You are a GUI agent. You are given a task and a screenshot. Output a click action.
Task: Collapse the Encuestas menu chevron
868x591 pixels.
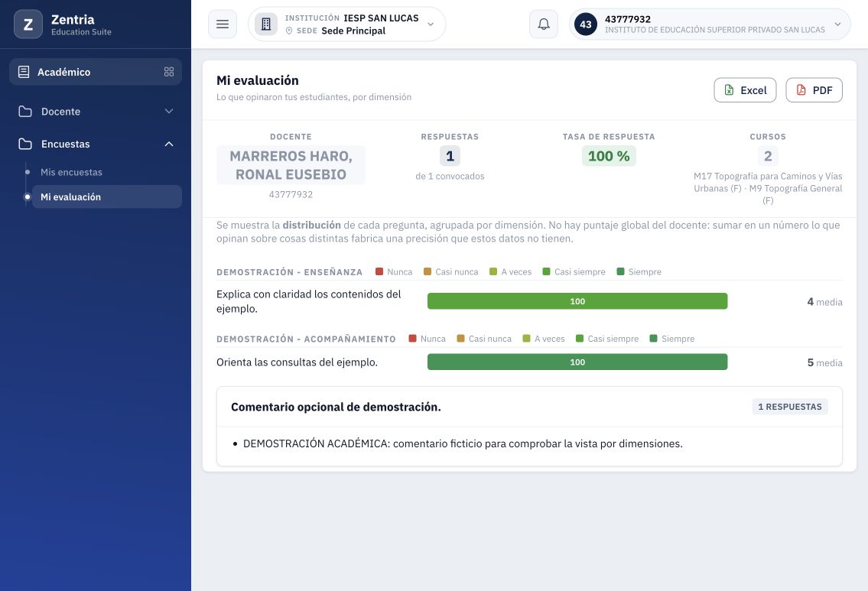click(169, 144)
